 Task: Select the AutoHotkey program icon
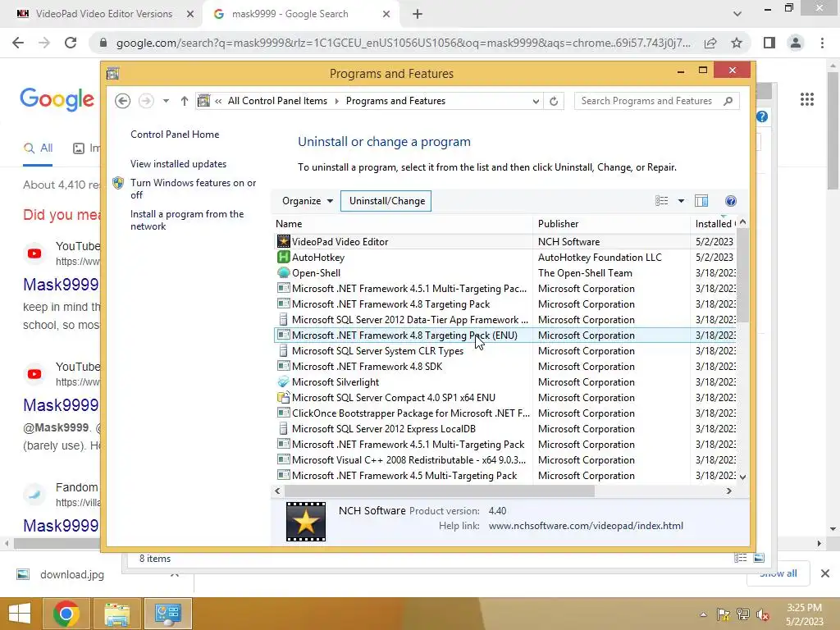point(283,257)
